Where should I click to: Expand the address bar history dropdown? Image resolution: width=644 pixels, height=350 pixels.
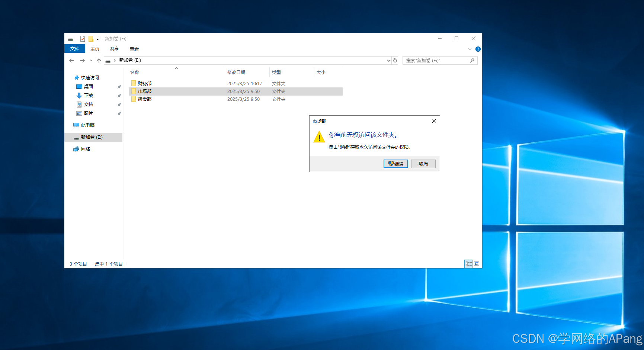tap(389, 61)
